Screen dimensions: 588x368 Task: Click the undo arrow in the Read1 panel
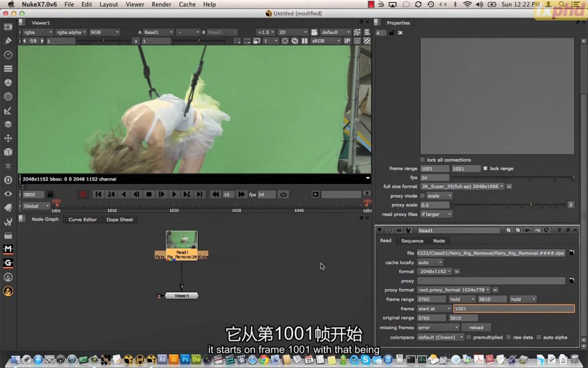coord(528,230)
